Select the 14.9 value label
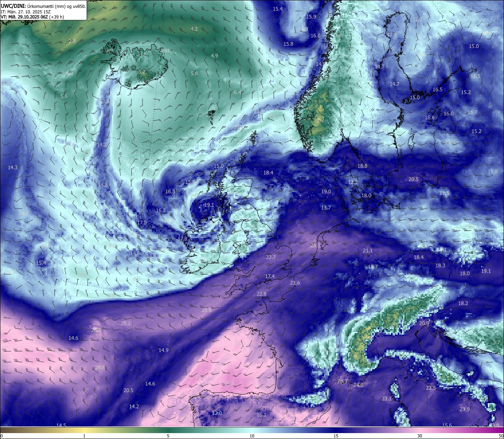 tap(163, 350)
